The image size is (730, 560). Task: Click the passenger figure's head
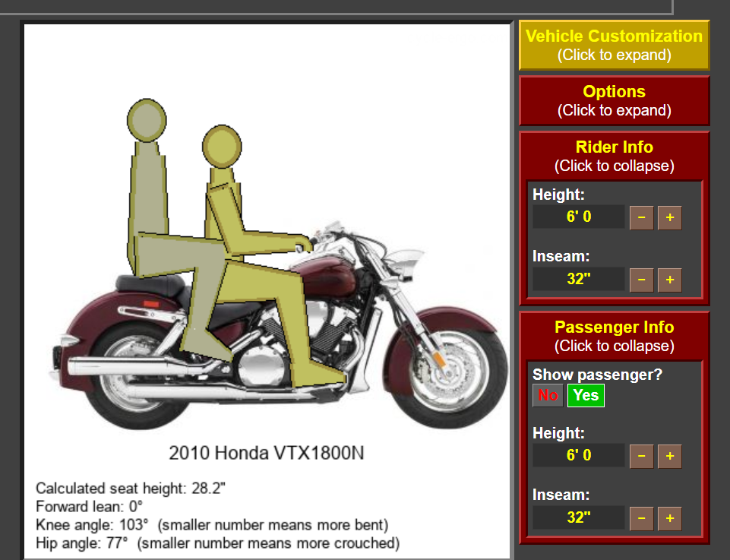[147, 120]
